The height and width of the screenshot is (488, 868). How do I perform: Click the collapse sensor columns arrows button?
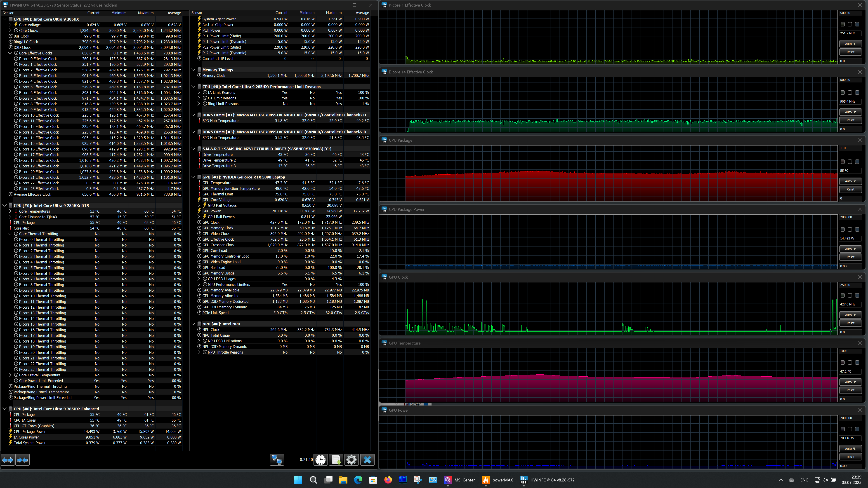coord(23,460)
